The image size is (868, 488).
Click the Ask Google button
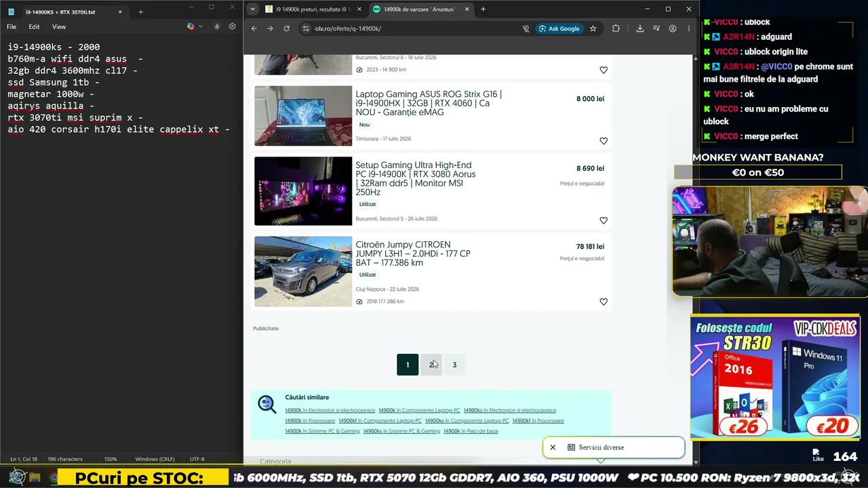point(560,28)
